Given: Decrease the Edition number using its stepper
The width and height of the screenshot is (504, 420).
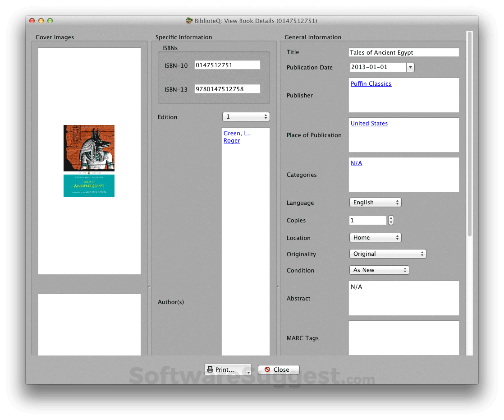Looking at the screenshot, I should pos(266,118).
